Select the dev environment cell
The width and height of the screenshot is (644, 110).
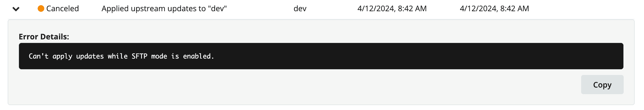[x=300, y=8]
